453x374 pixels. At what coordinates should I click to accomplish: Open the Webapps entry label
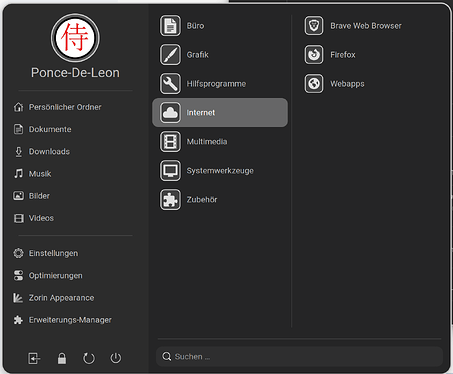[347, 84]
